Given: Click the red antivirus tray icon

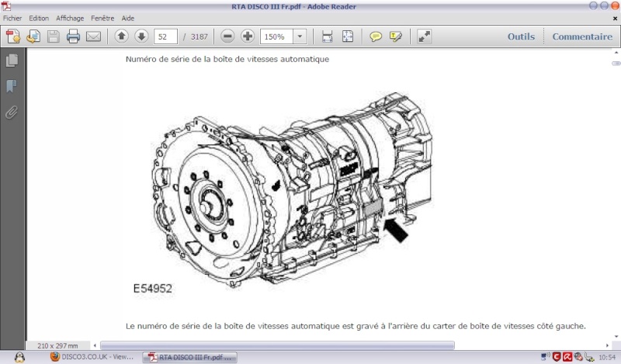Looking at the screenshot, I should [567, 357].
